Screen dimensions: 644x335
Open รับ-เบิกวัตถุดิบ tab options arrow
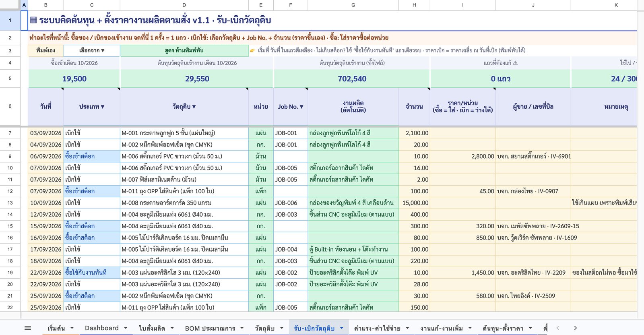pyautogui.click(x=342, y=328)
